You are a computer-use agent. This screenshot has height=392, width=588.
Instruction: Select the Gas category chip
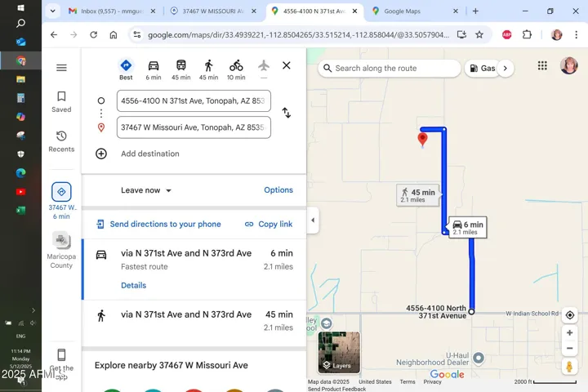[x=483, y=69]
